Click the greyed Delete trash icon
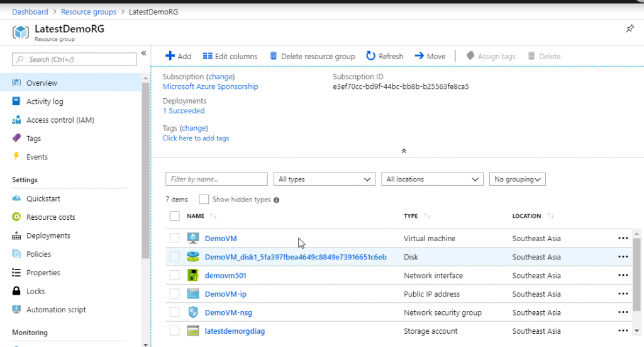The height and width of the screenshot is (347, 644). 531,55
